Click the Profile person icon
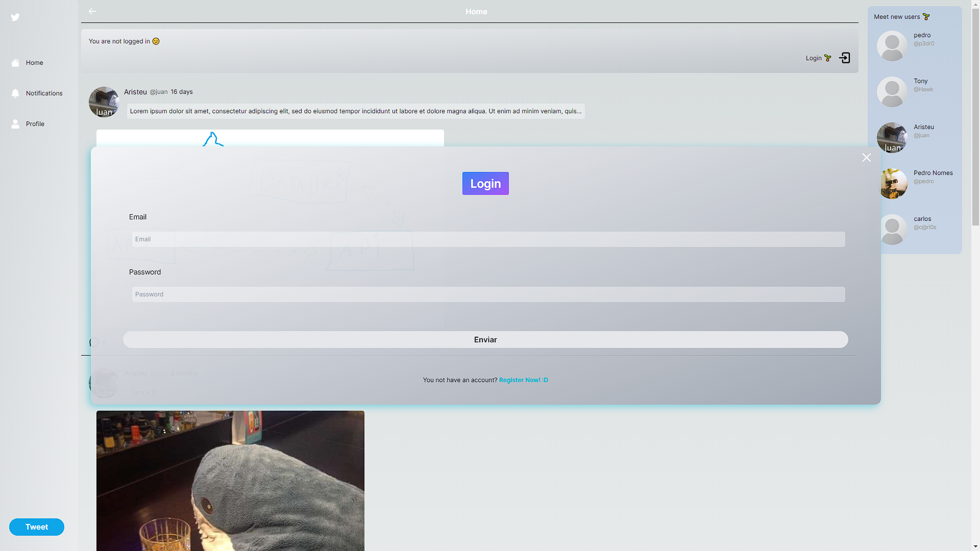980x551 pixels. (x=15, y=124)
